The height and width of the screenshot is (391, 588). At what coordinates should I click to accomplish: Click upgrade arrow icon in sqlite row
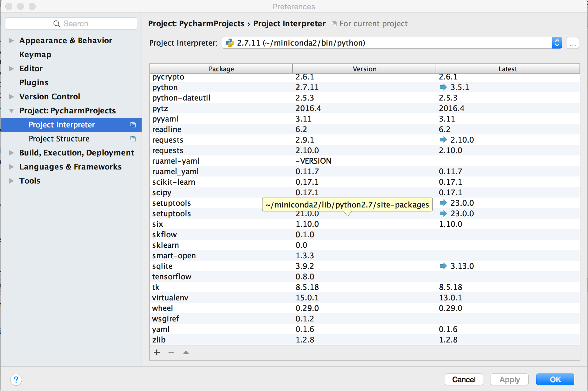point(443,266)
